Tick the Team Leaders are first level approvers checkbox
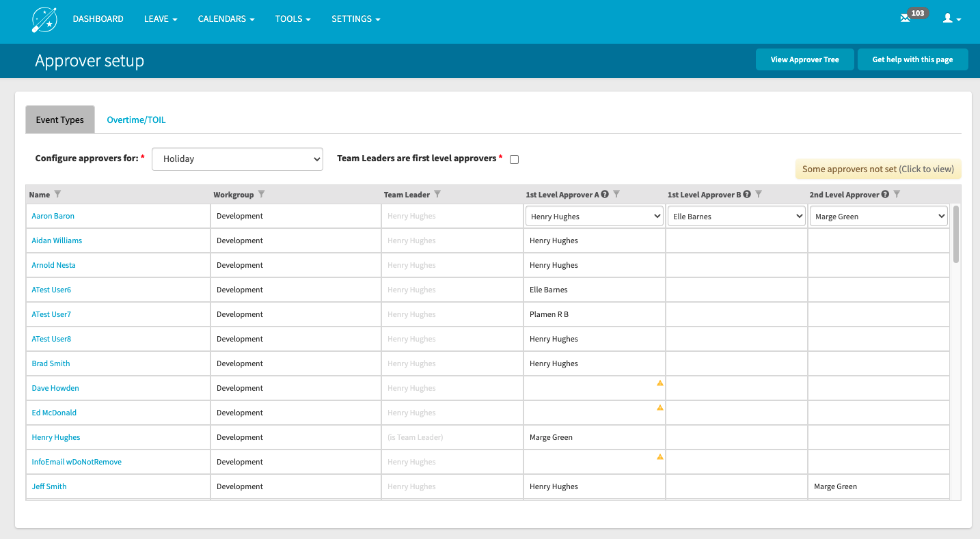This screenshot has width=980, height=539. (x=514, y=158)
